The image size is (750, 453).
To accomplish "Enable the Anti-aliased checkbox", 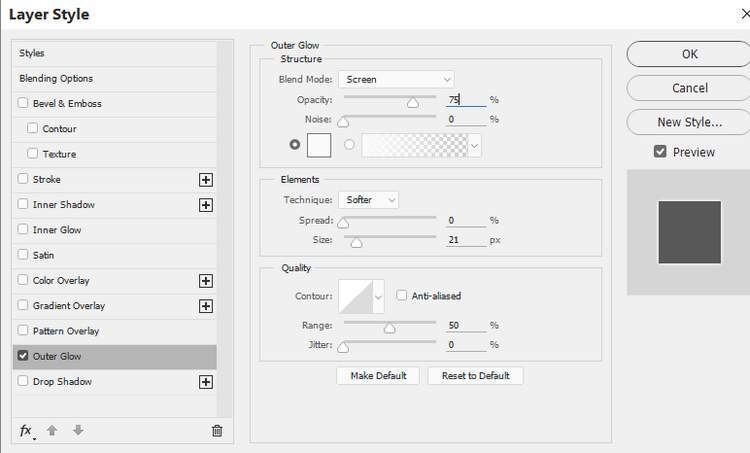I will [402, 295].
